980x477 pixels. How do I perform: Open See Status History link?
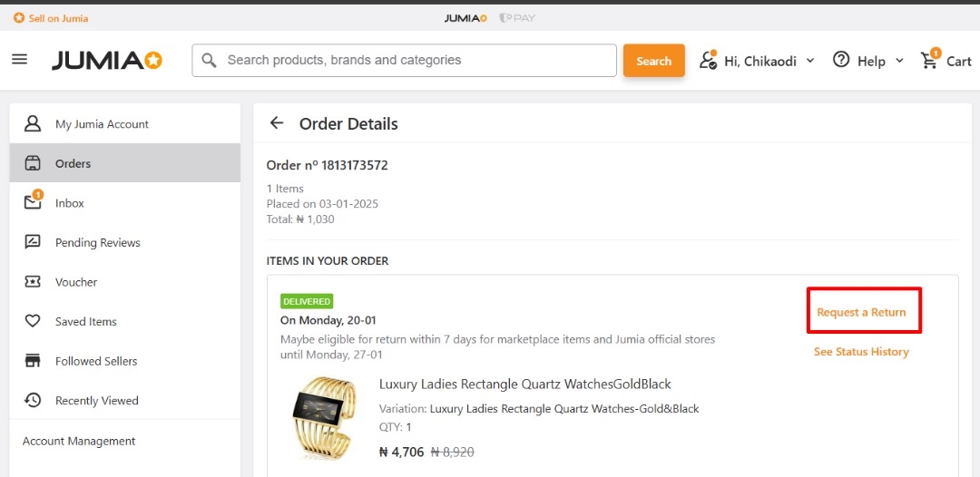pos(861,352)
